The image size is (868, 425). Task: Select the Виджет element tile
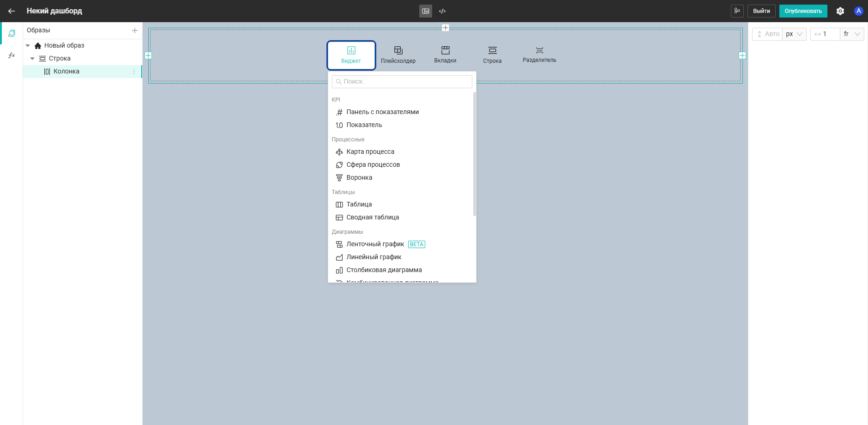click(351, 55)
